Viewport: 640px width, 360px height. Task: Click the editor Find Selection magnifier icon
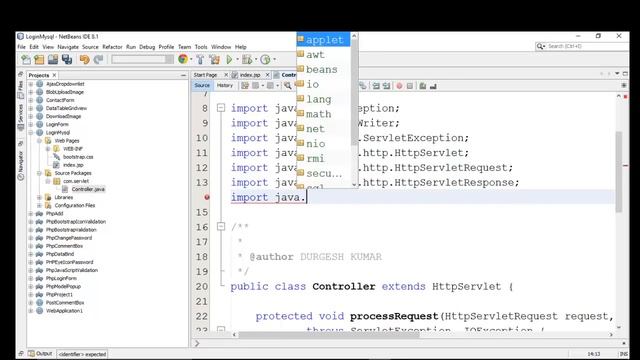click(x=288, y=85)
